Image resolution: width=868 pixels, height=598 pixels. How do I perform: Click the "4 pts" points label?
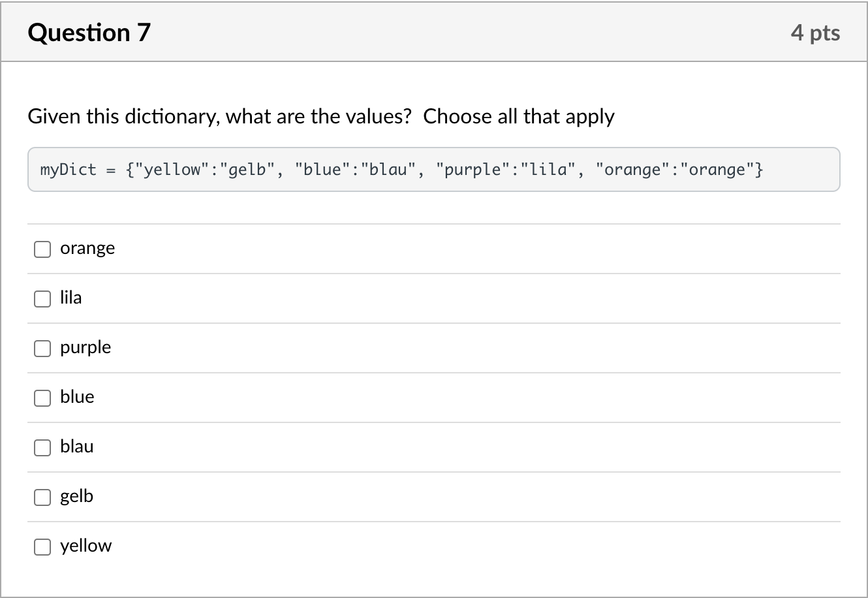(x=816, y=32)
